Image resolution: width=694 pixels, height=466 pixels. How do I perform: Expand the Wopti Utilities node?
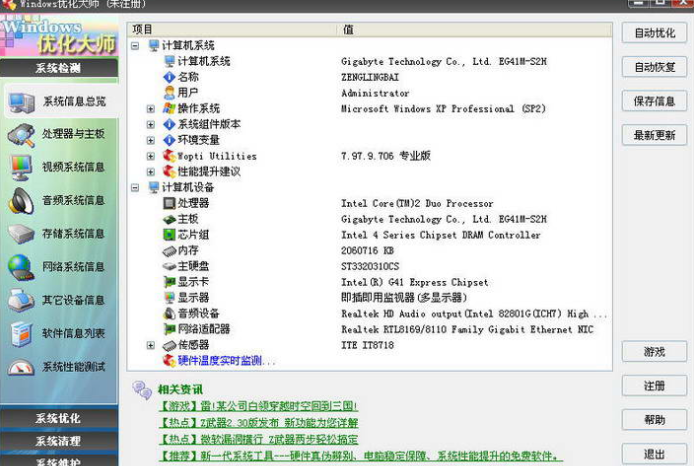tap(150, 156)
